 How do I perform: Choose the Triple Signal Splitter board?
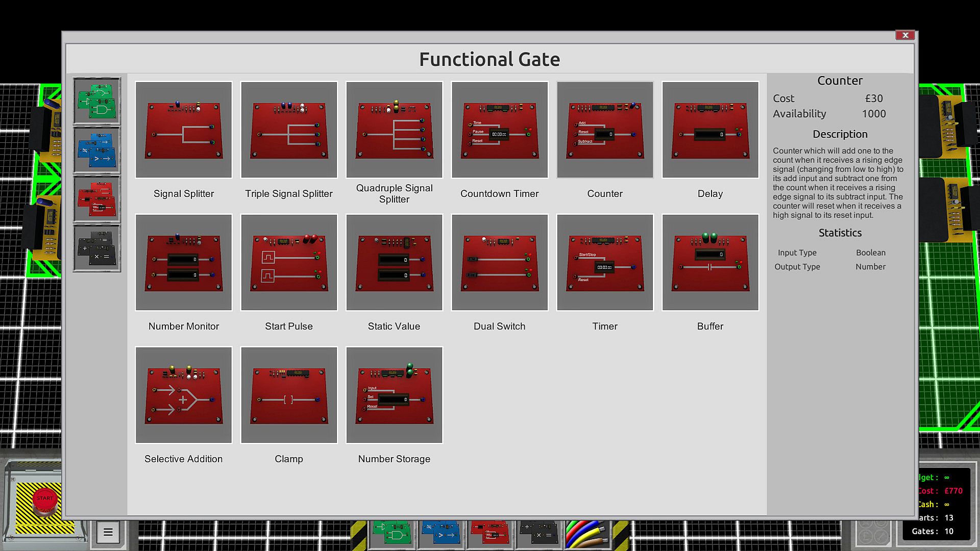[x=289, y=130]
